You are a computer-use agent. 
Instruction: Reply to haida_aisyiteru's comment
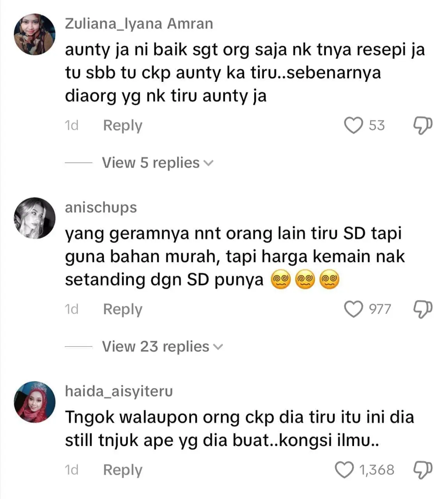tap(122, 470)
